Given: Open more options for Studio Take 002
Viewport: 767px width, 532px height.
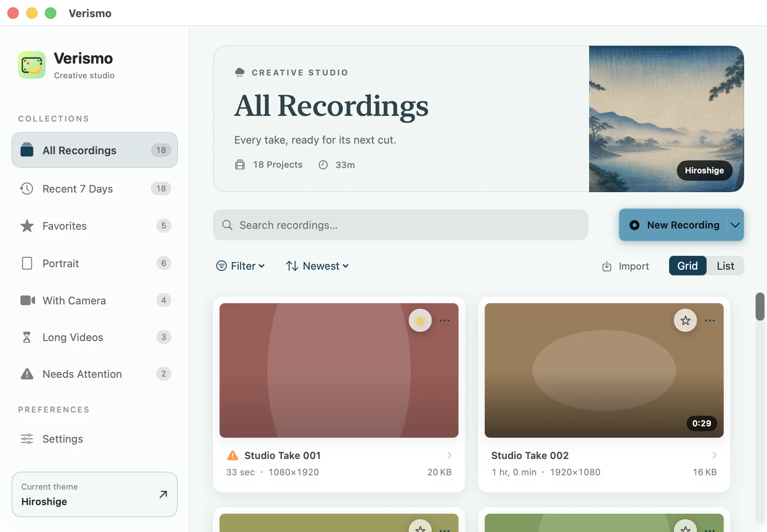Looking at the screenshot, I should pos(710,321).
